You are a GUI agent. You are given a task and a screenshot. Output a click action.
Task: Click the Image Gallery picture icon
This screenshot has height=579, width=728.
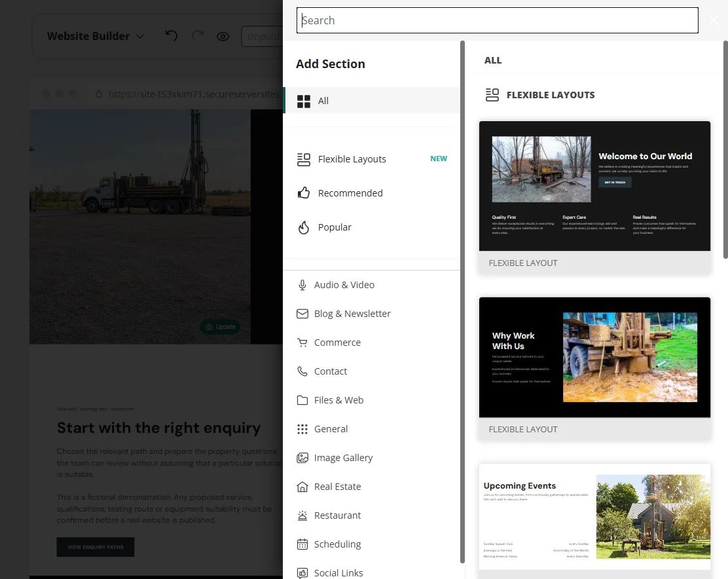(302, 458)
